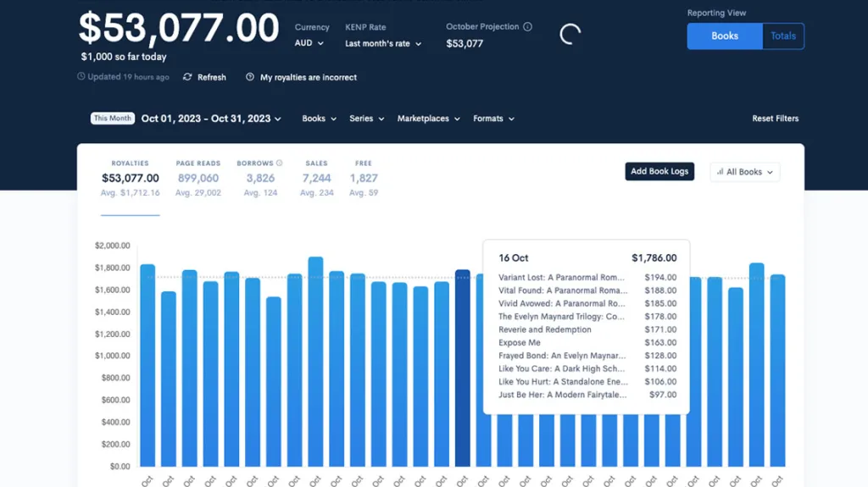
Task: Click the Borrows info icon
Action: pos(279,163)
